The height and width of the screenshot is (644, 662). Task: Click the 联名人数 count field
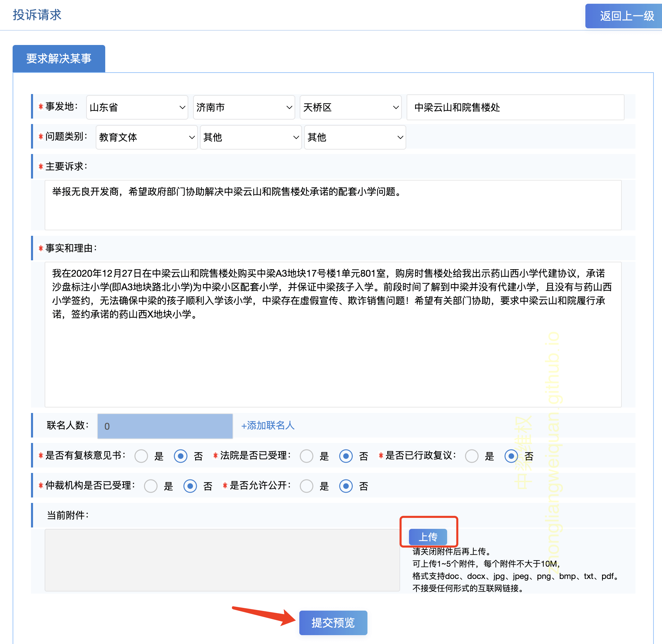coord(165,426)
